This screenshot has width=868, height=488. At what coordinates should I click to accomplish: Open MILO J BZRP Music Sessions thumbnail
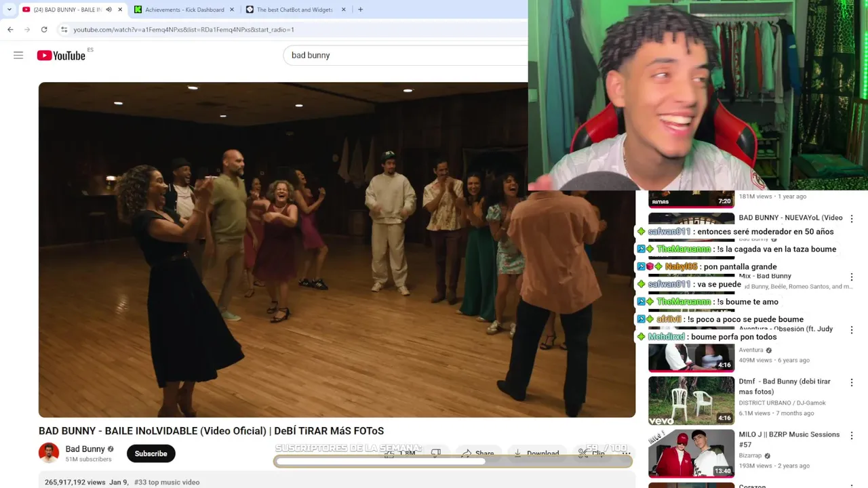[691, 453]
